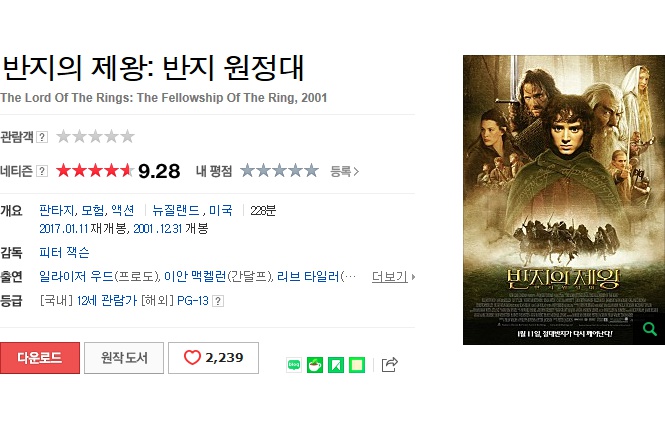Click the 관람객 help question mark icon
The image size is (665, 437).
[x=42, y=137]
